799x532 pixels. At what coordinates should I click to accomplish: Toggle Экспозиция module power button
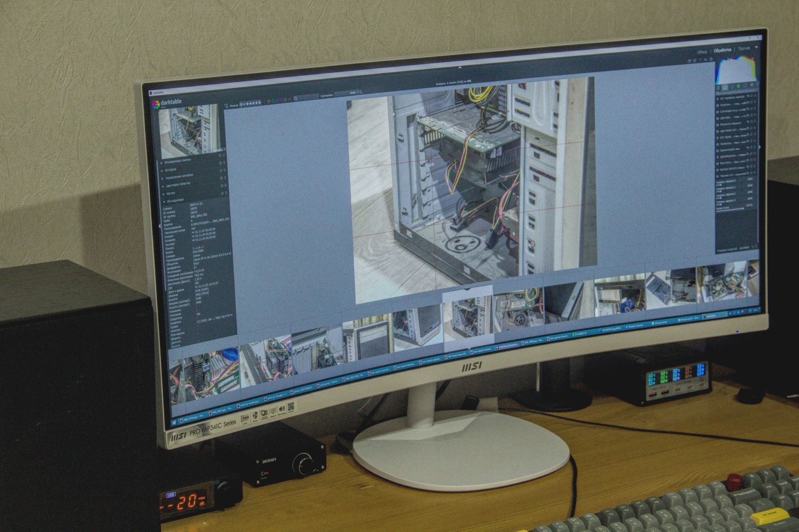click(717, 144)
